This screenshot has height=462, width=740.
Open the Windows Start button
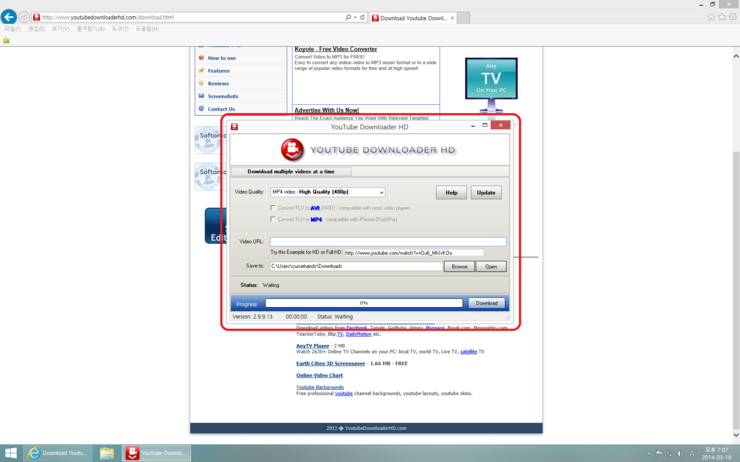10,453
